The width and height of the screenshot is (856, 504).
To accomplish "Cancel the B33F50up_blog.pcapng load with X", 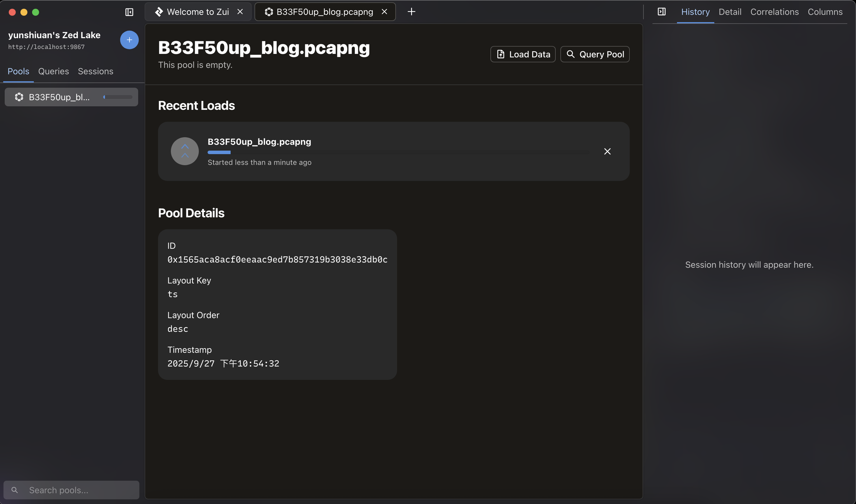I will tap(607, 151).
